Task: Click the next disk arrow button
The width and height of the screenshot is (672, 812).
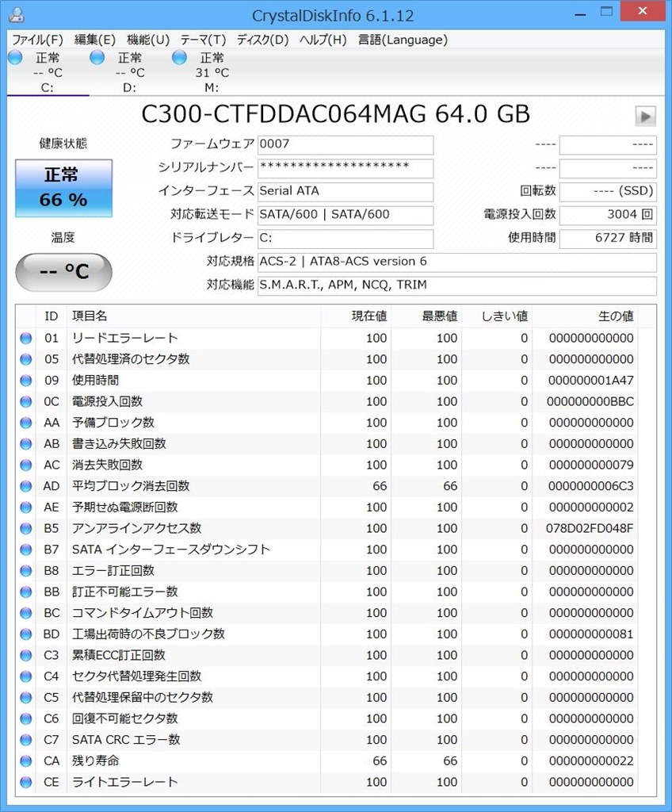Action: tap(646, 116)
